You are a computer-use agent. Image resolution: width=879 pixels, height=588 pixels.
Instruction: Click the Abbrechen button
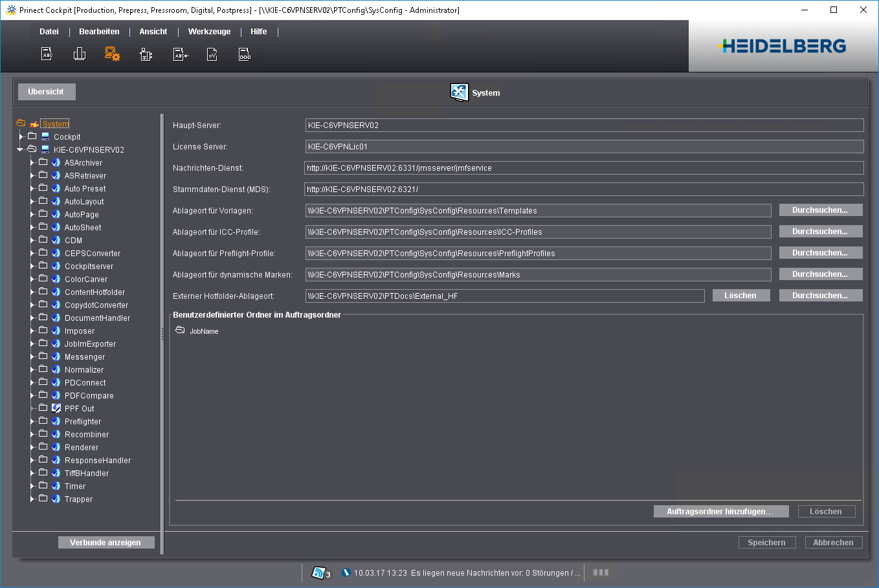coord(834,543)
